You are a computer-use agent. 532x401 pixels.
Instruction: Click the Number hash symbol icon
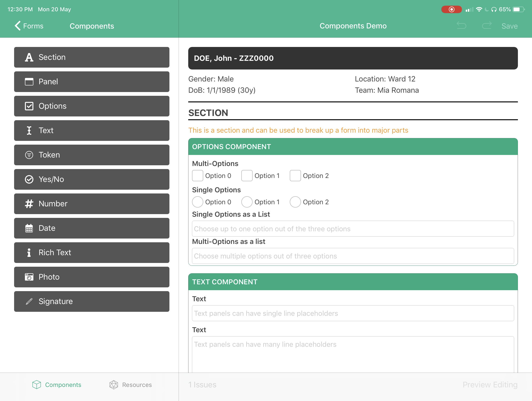(x=29, y=204)
